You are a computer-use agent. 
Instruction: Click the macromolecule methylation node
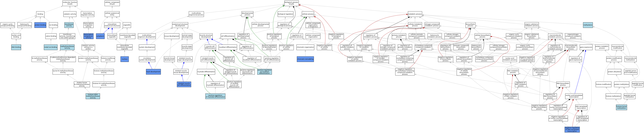630,59
